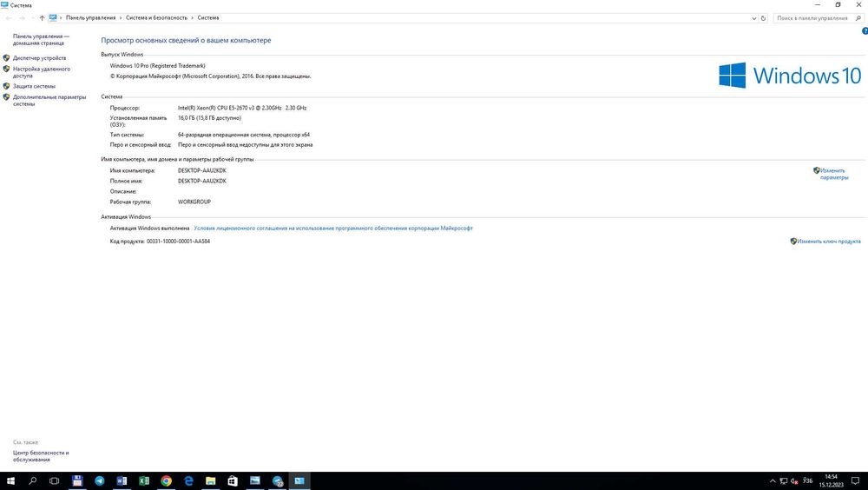868x490 pixels.
Task: Open taskbar search magnifier
Action: [x=33, y=481]
